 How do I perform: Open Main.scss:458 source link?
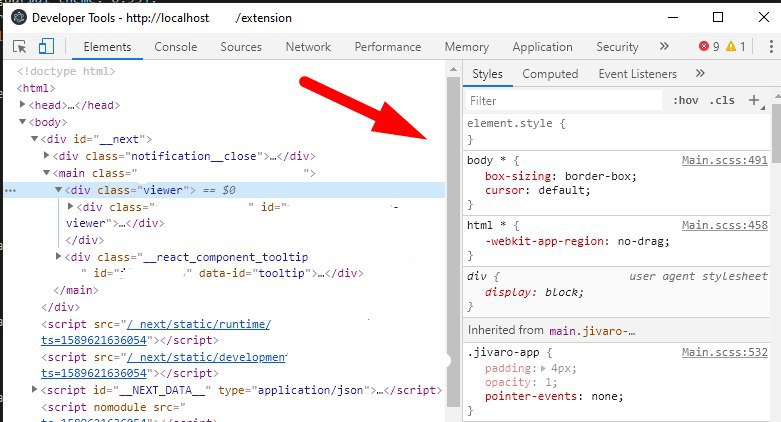tap(725, 225)
